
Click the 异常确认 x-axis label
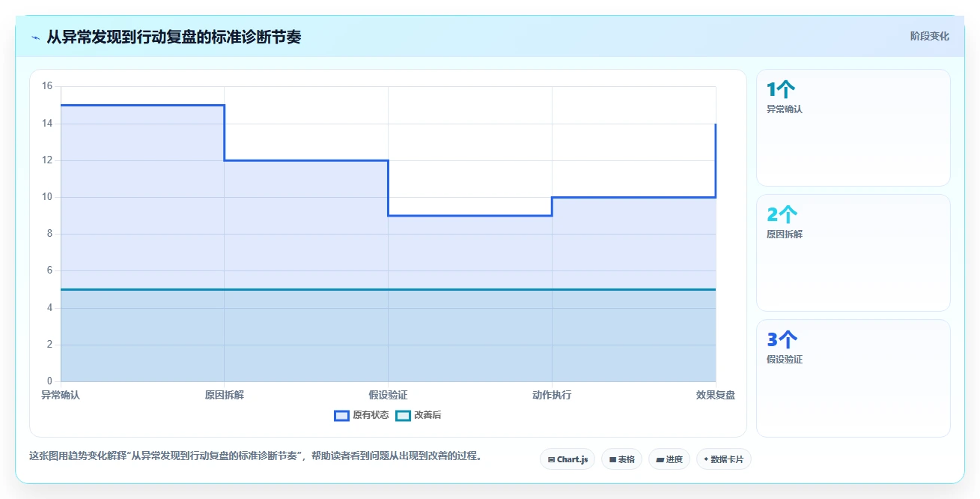point(61,395)
